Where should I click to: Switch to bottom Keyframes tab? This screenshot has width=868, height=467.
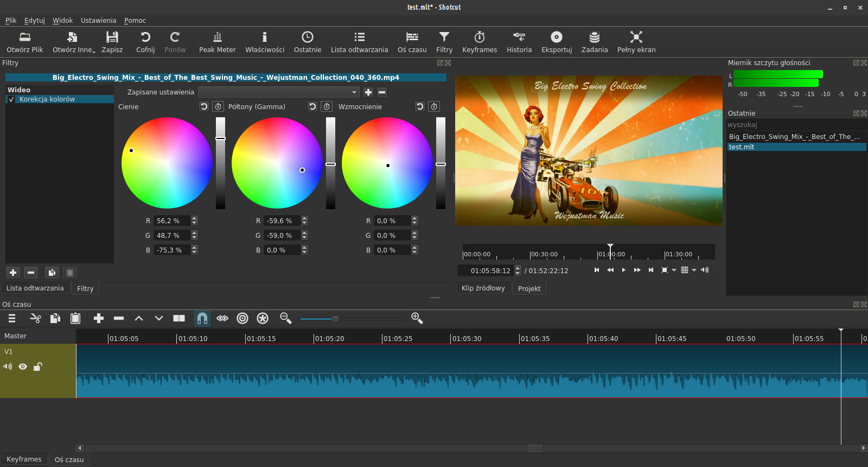point(24,459)
